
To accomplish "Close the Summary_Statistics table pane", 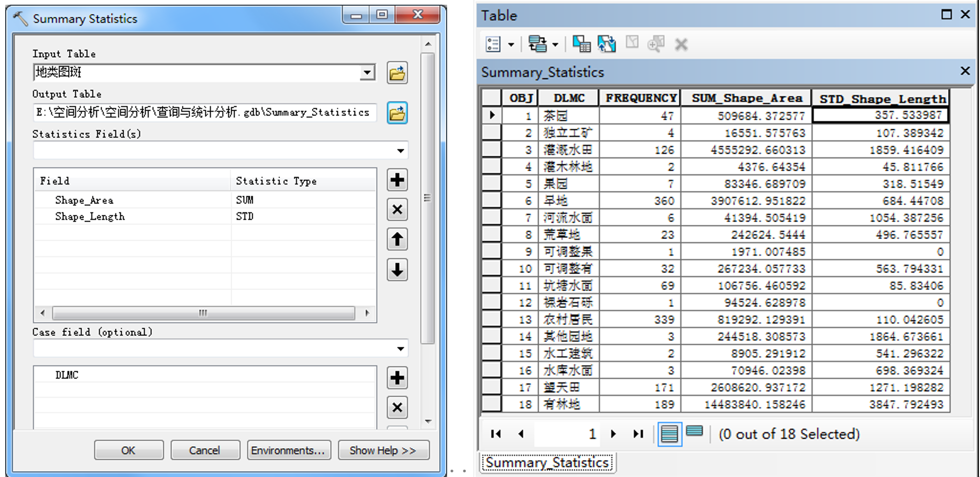I will point(965,71).
